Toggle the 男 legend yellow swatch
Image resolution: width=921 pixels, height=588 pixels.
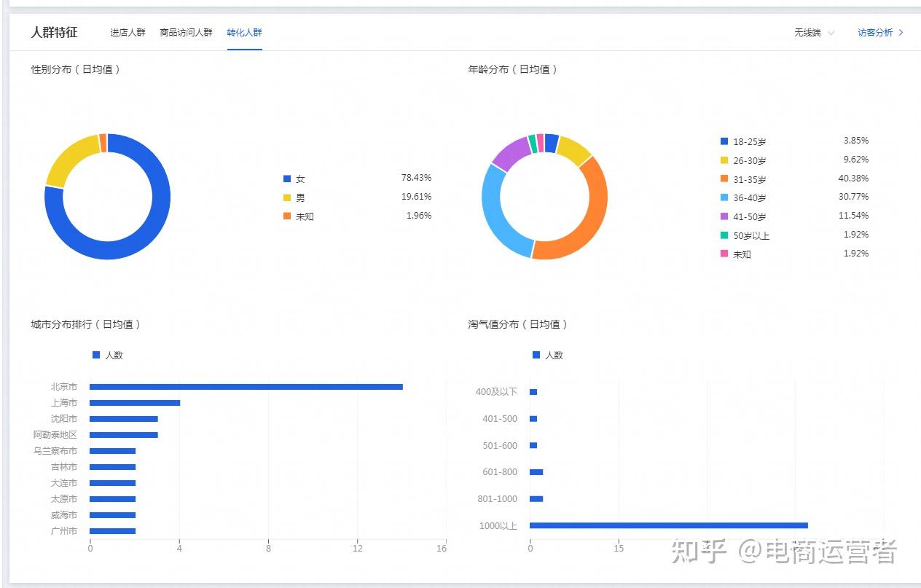click(287, 197)
